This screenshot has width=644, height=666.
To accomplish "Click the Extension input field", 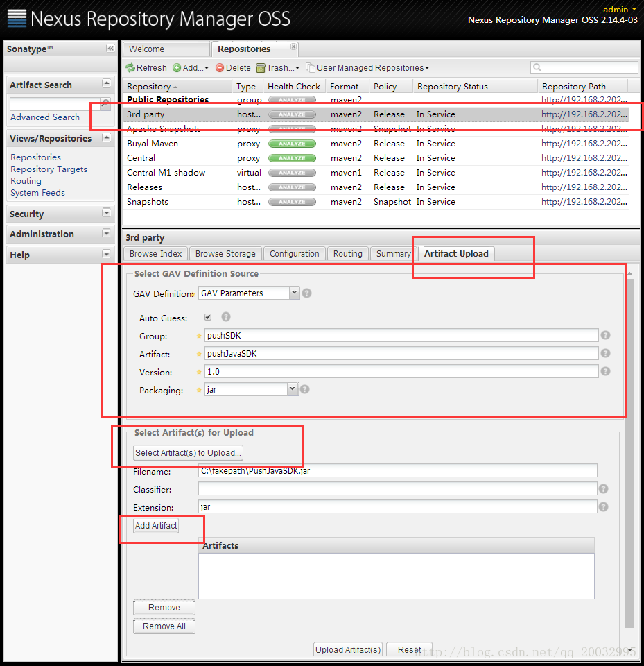I will [x=398, y=506].
